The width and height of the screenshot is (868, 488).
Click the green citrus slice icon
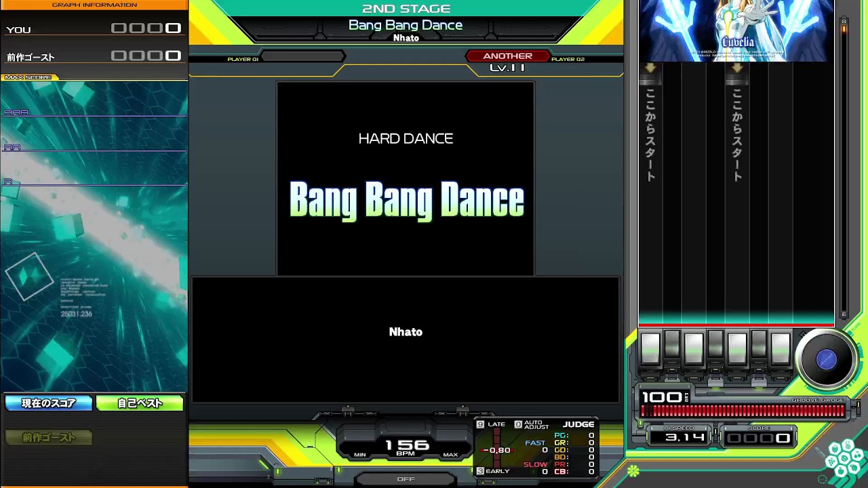click(x=633, y=470)
